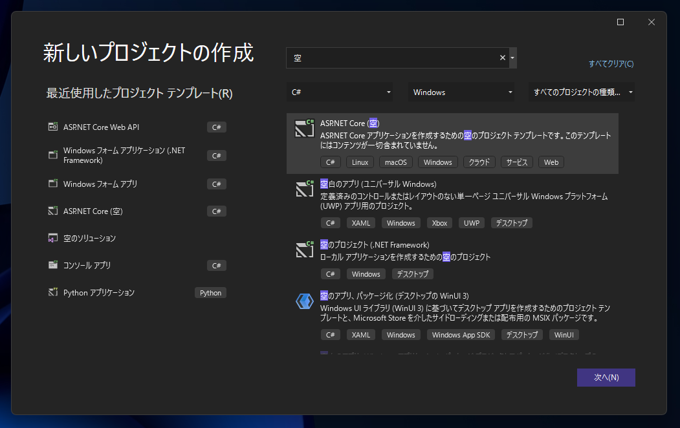The image size is (680, 428).
Task: Click the ASP.NET Core (空) result template icon
Action: click(x=304, y=128)
